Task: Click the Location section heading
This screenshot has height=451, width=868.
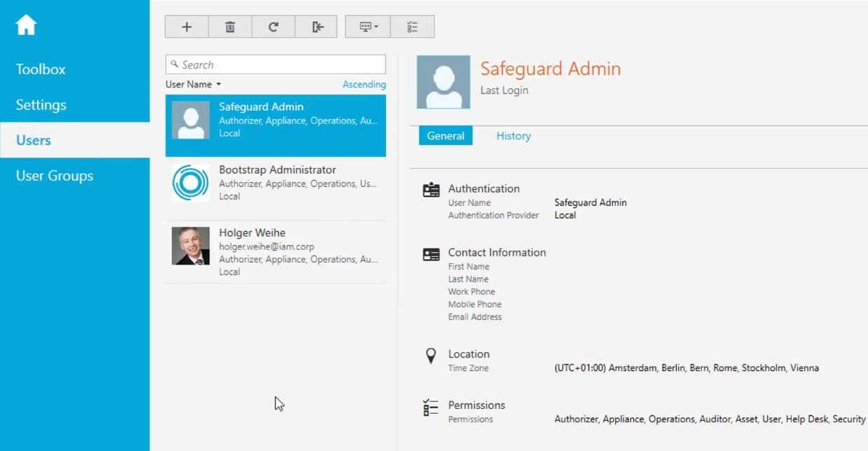Action: coord(469,354)
